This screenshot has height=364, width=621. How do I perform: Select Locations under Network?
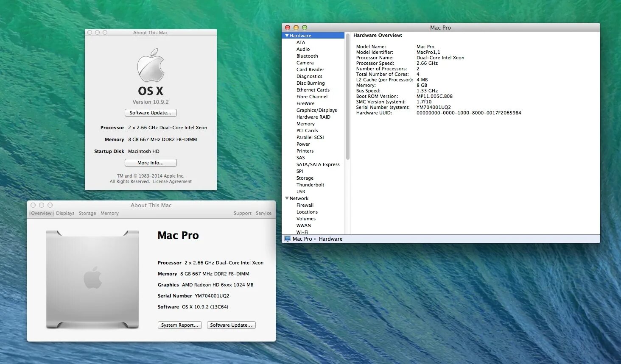(x=307, y=212)
